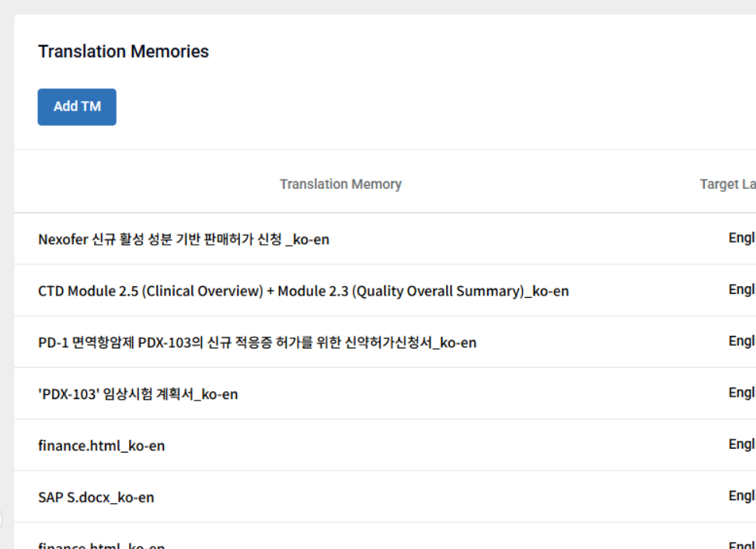Viewport: 756px width, 549px height.
Task: Select the CTD Module 2.5 translation memory row
Action: click(x=303, y=290)
